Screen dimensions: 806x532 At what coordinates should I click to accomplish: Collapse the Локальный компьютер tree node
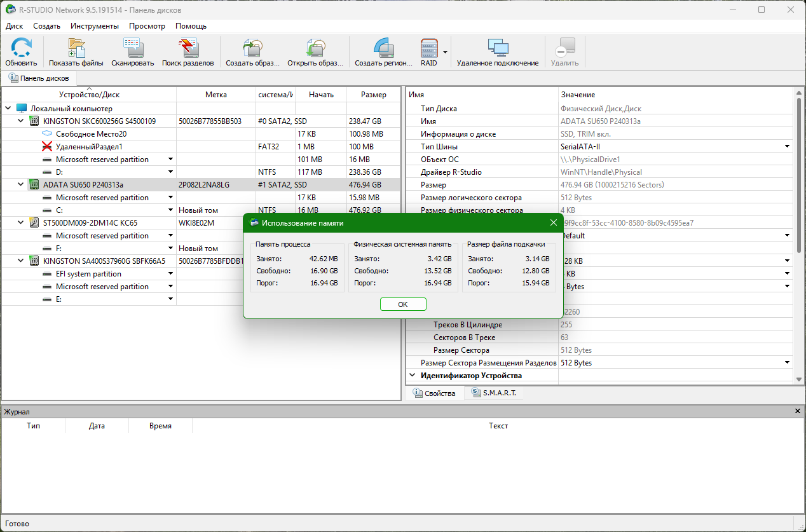(8, 109)
